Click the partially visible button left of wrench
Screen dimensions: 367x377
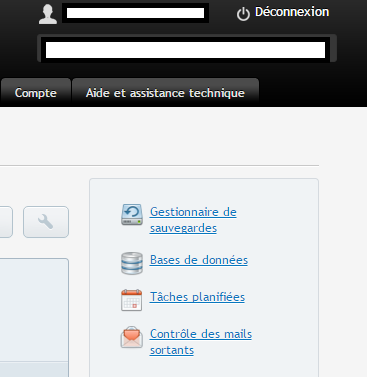pos(6,222)
